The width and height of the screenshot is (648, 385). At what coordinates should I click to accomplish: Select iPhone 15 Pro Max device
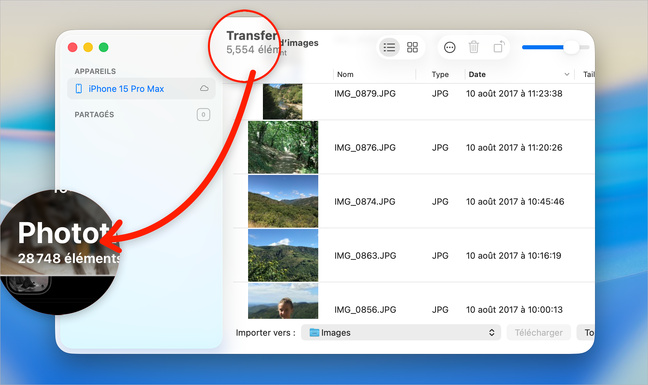click(x=141, y=89)
